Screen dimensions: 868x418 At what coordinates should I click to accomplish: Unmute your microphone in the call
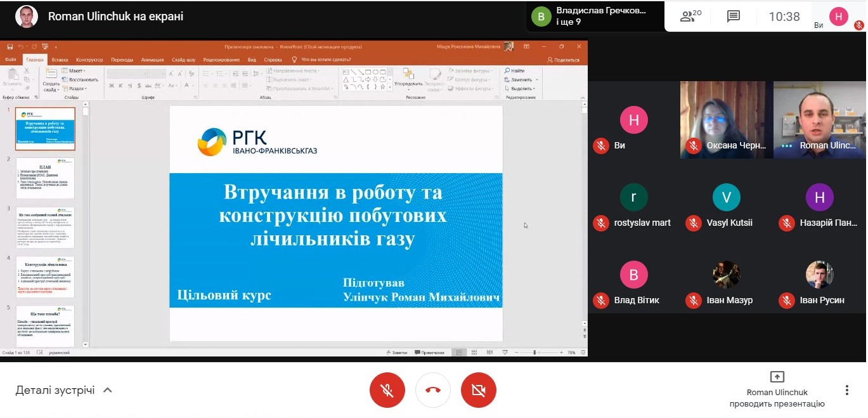point(387,390)
